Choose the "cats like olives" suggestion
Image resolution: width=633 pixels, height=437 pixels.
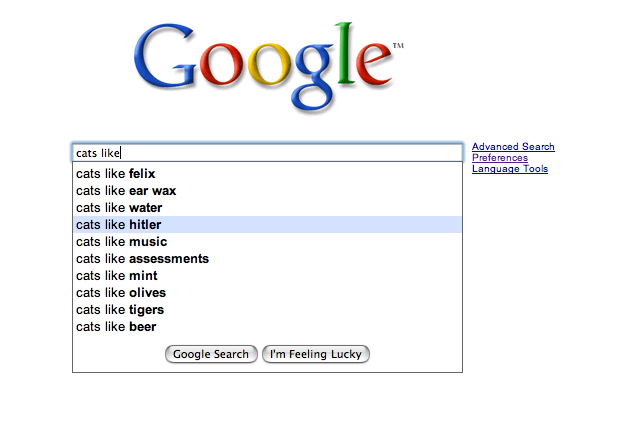[x=121, y=293]
